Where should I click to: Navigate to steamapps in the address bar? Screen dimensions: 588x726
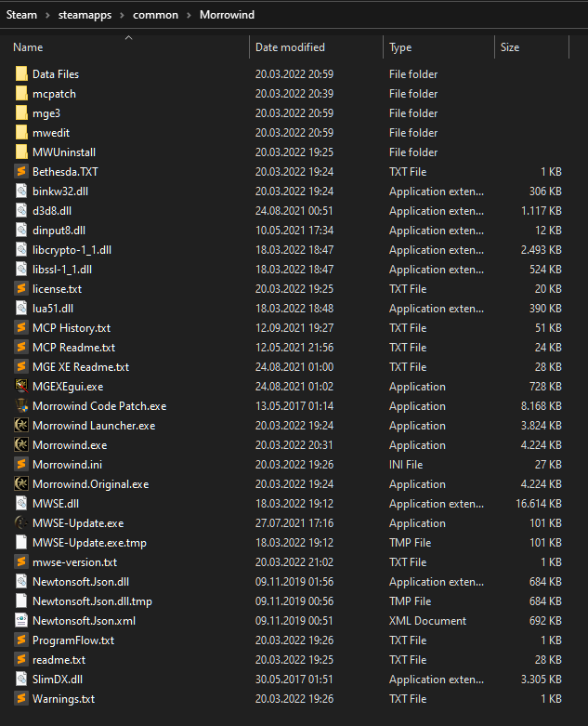click(x=85, y=16)
